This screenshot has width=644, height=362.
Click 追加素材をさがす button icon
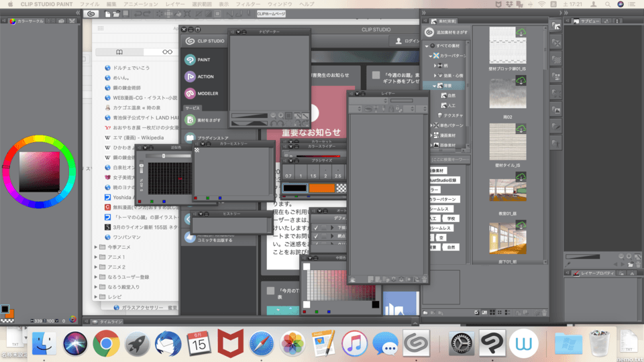(x=429, y=32)
